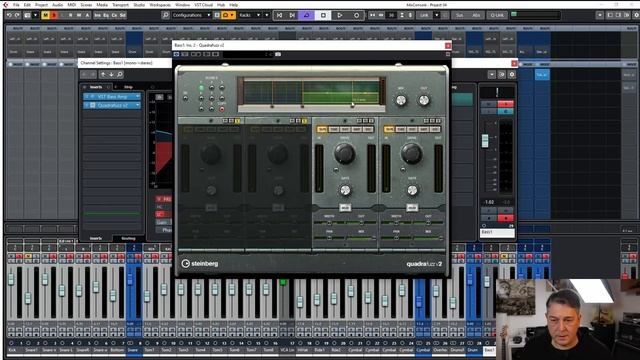This screenshot has height=360, width=640.
Task: Click the Sus button in toolbar
Action: tap(460, 15)
